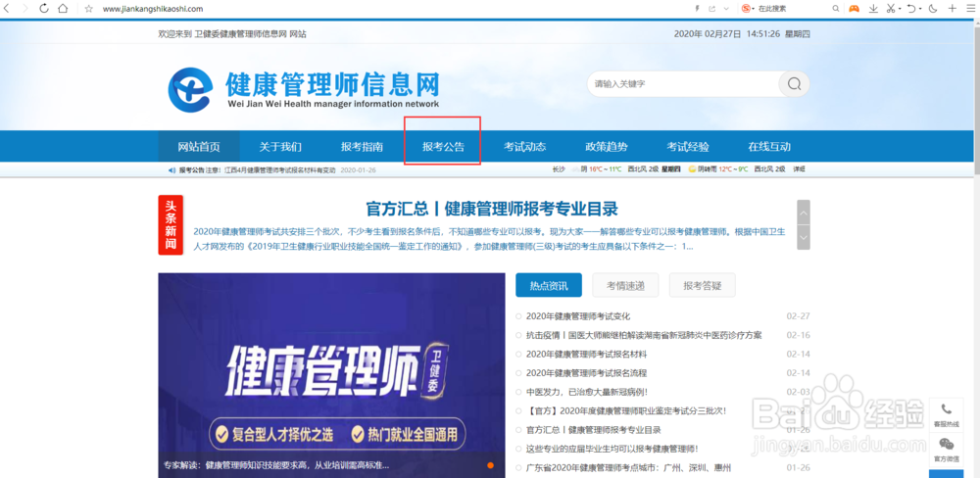Toggle night mode with the moon icon
Image resolution: width=980 pixels, height=478 pixels.
[x=933, y=9]
